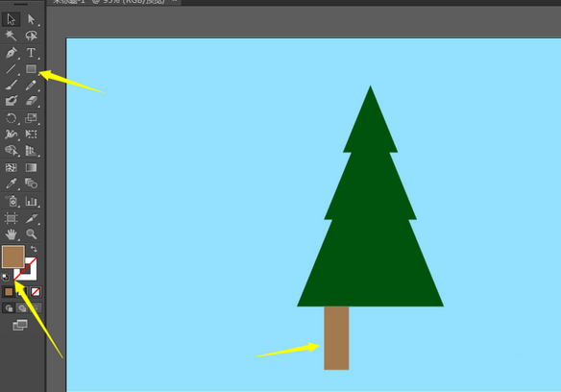This screenshot has height=392, width=561.
Task: Select the Zoom magnifier tool
Action: 31,234
